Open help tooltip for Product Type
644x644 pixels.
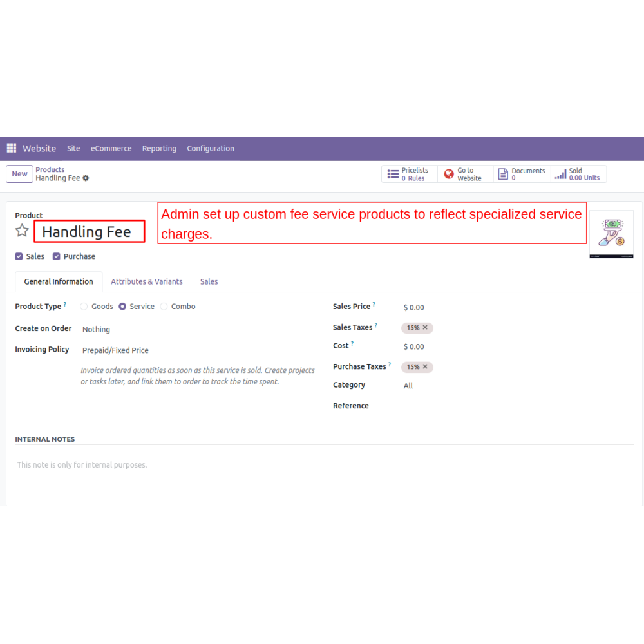[x=65, y=305]
